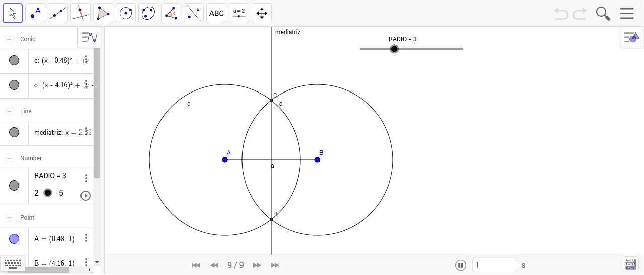Go to previous construction step

214,265
